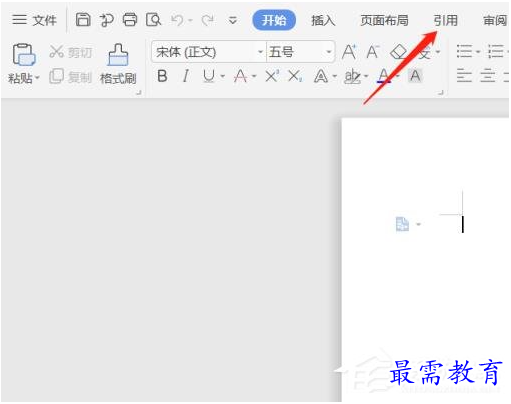Viewport: 511px width, 404px height.
Task: Activate the 格式刷 format painter
Action: 118,64
